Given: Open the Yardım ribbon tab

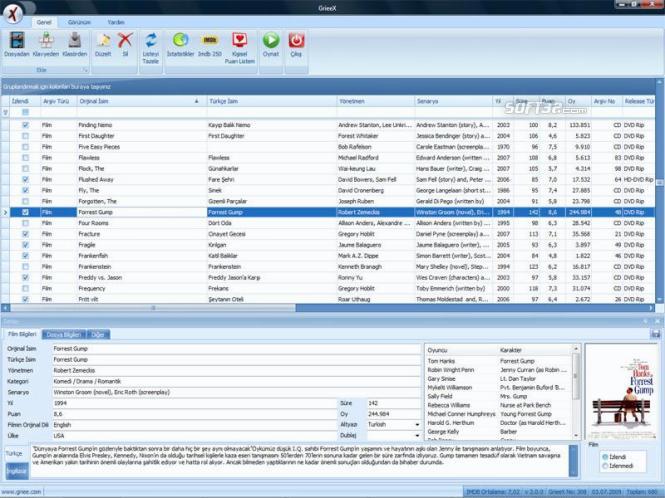Looking at the screenshot, I should tap(116, 22).
